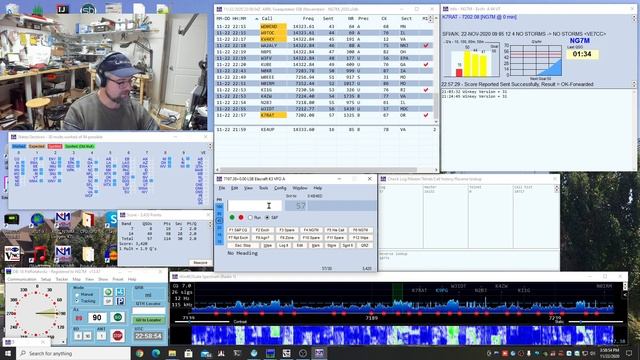Select Tracking mode in rotator window
The image size is (640, 360).
(x=77, y=301)
